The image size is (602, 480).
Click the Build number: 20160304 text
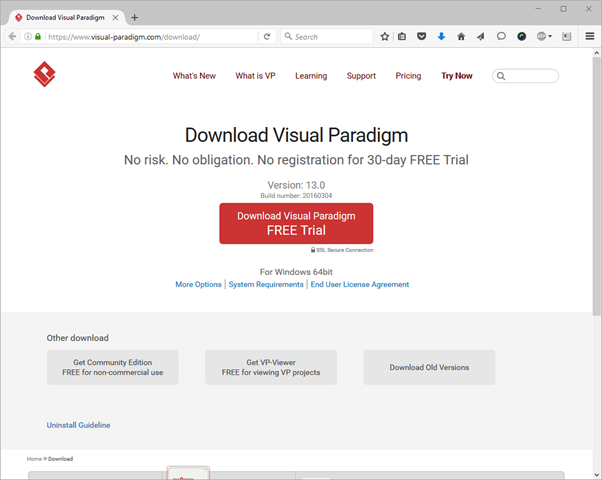pos(296,196)
